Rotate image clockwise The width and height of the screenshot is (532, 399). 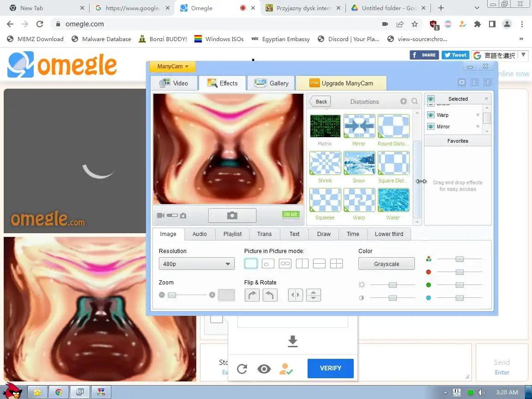[x=252, y=295]
